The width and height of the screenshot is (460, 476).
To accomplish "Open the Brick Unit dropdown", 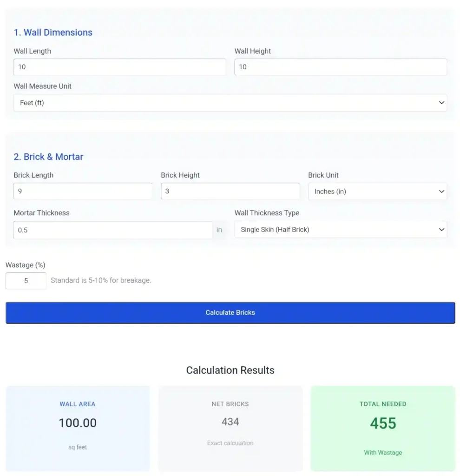I will pos(377,191).
